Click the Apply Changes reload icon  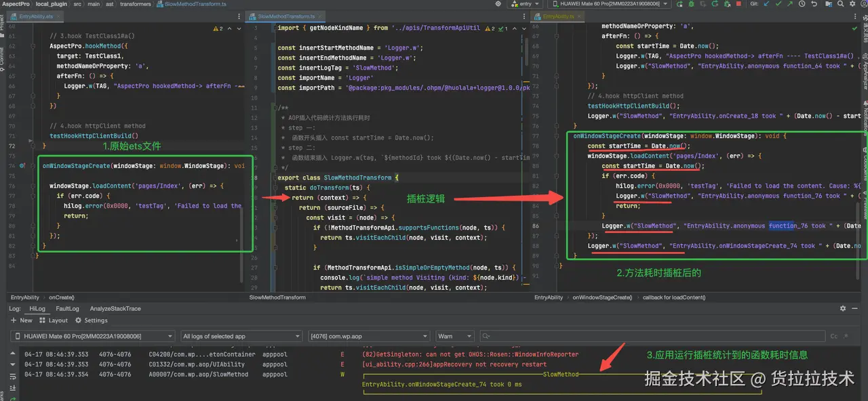pos(715,4)
